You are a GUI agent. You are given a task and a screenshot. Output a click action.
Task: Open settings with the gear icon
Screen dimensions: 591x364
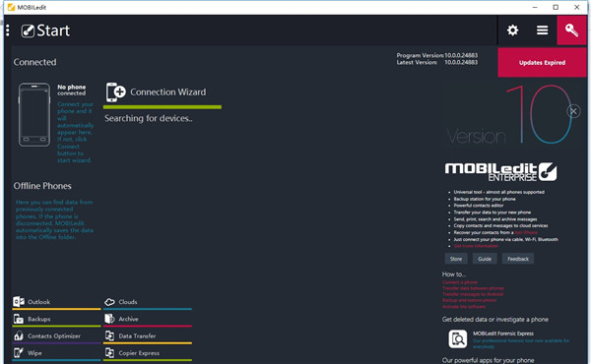click(x=512, y=30)
